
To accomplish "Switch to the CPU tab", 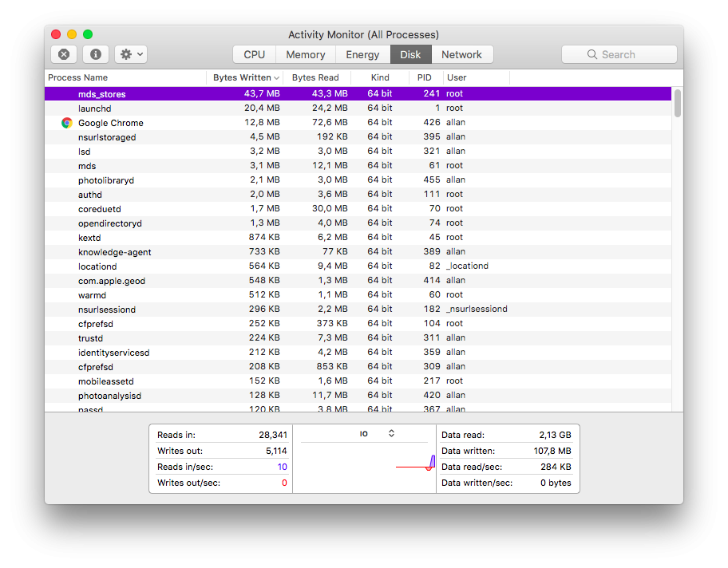I will (255, 54).
